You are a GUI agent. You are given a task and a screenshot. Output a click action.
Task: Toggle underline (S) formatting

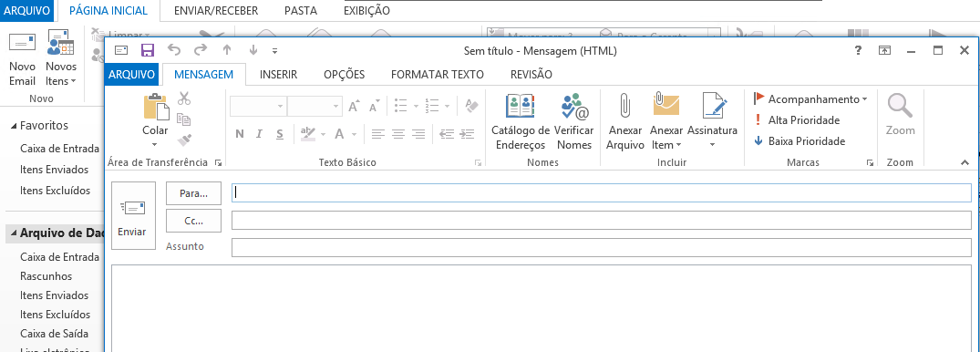point(279,133)
